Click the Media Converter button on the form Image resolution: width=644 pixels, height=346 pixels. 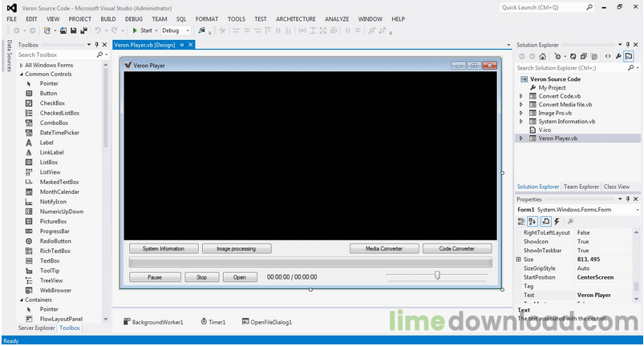coord(384,248)
